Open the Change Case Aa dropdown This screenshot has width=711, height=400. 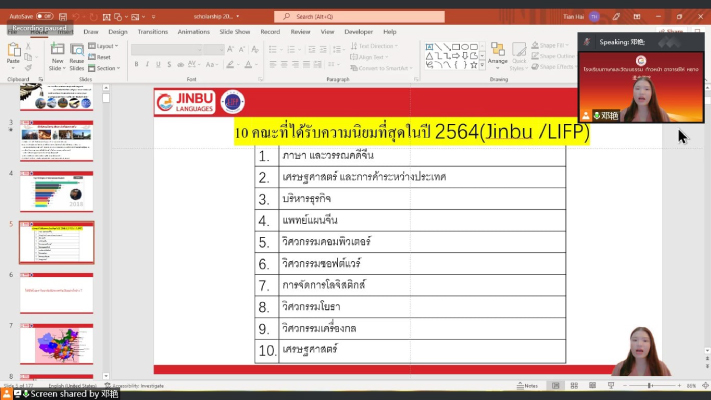[210, 65]
